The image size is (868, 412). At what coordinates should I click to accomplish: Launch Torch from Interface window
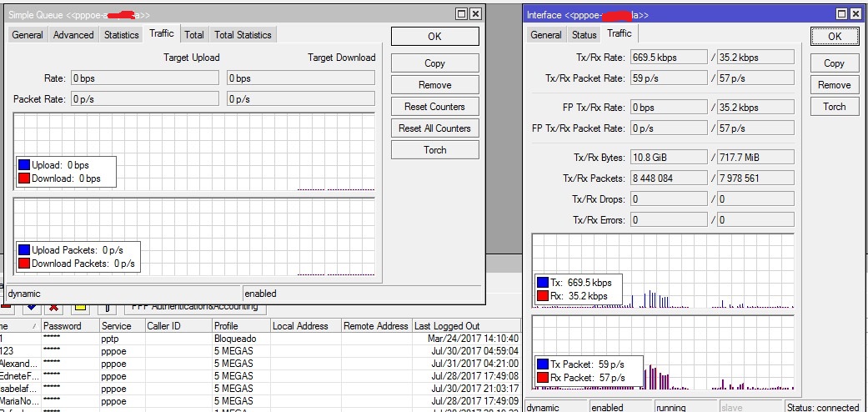tap(835, 106)
